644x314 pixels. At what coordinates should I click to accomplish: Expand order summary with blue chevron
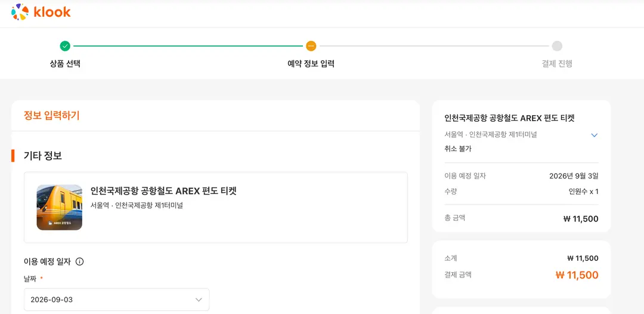[x=594, y=135]
